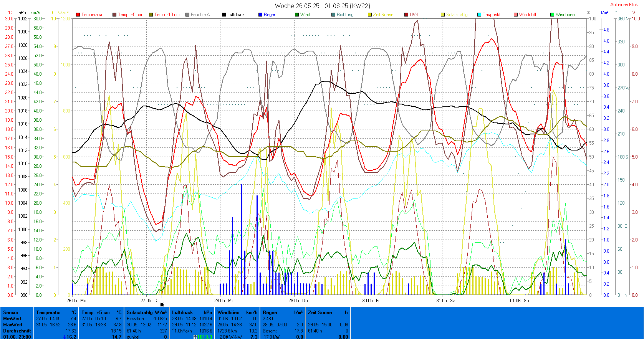Image resolution: width=644 pixels, height=339 pixels.
Task: Click the yellow Zeit Sonne legend swatch
Action: click(x=370, y=15)
